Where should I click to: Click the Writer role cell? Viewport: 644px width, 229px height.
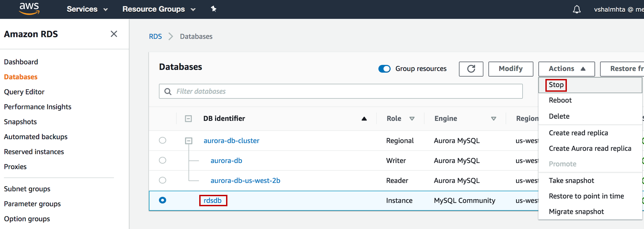396,160
